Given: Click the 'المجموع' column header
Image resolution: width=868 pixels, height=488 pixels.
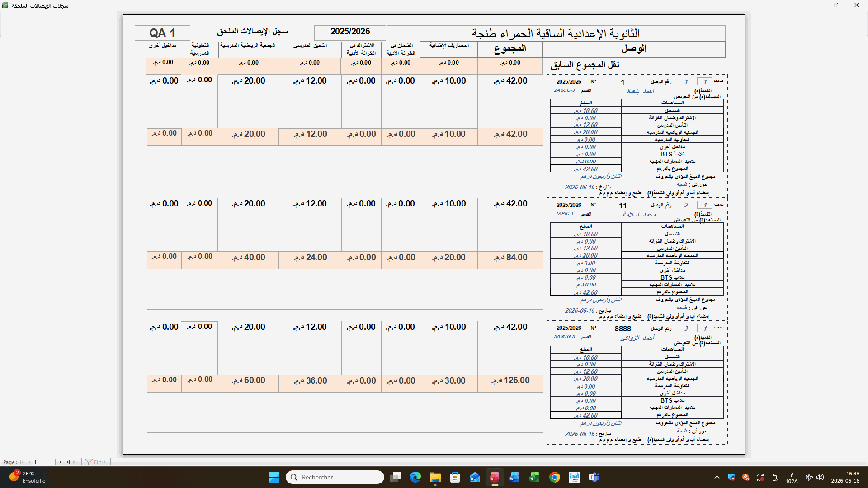Looking at the screenshot, I should (510, 49).
